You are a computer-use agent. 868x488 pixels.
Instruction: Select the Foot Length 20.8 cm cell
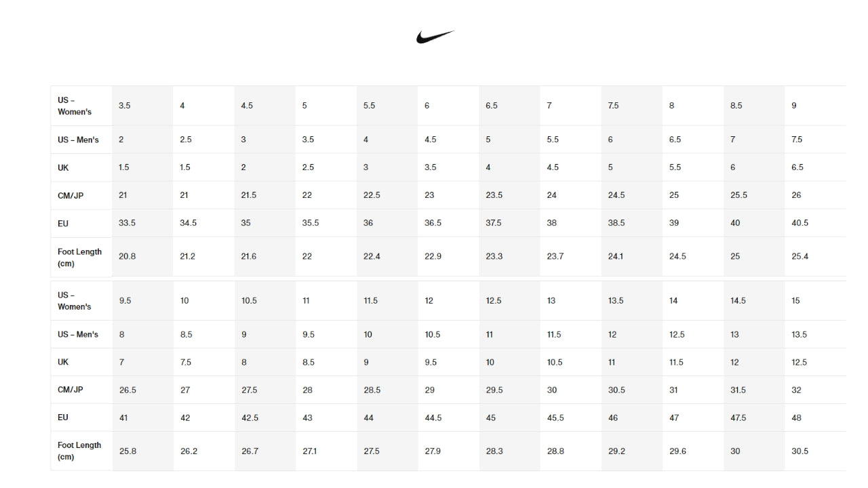tap(127, 257)
